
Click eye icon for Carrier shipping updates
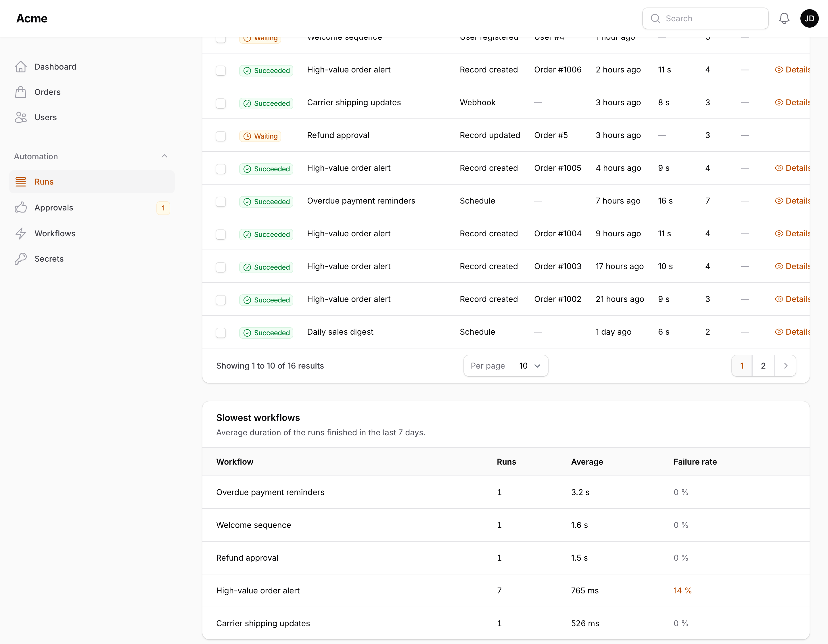[x=779, y=103]
